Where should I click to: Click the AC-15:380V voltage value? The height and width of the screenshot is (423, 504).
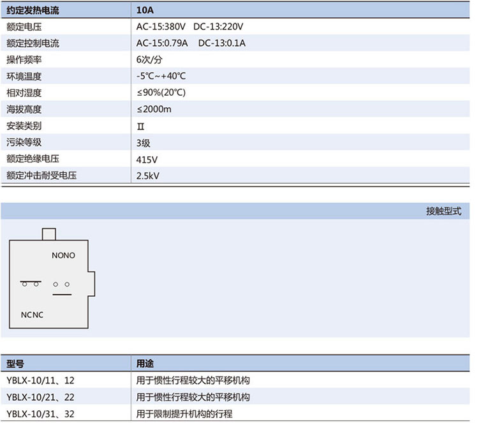[161, 27]
